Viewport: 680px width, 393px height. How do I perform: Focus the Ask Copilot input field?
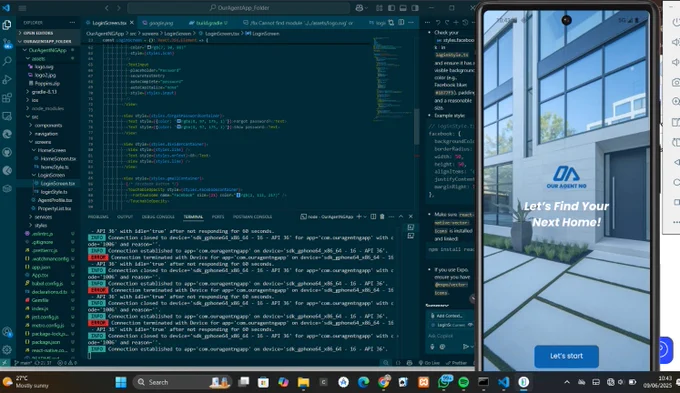449,336
